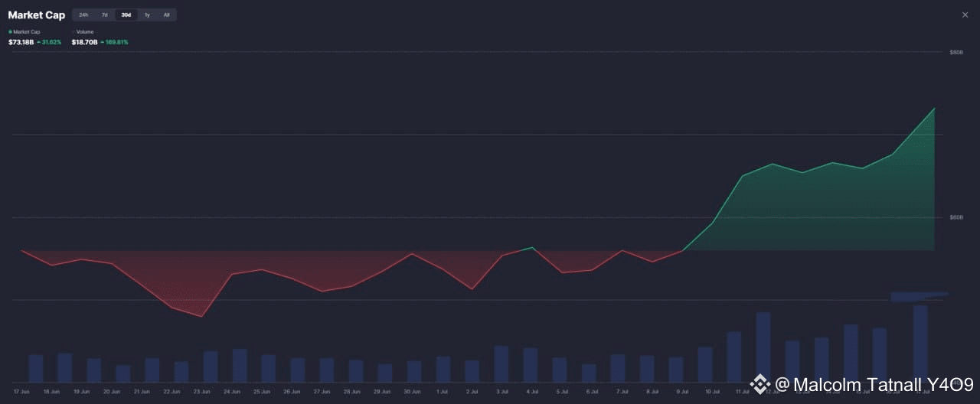Click the 17 Jun axis label
The width and height of the screenshot is (980, 404).
tap(21, 391)
